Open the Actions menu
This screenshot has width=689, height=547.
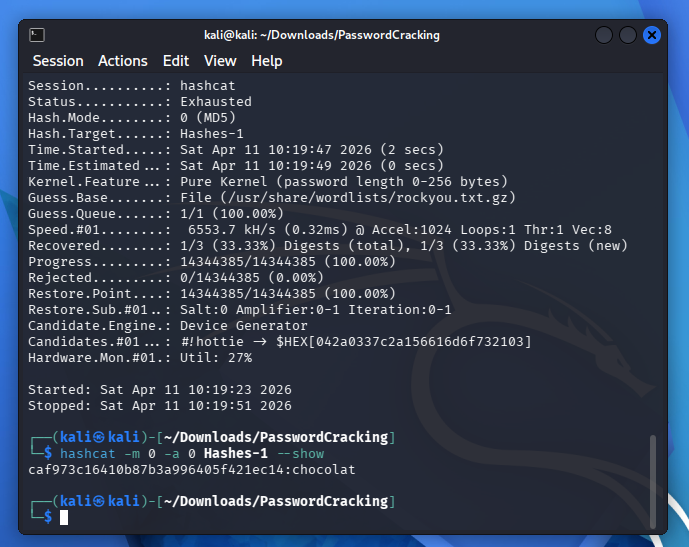point(123,61)
